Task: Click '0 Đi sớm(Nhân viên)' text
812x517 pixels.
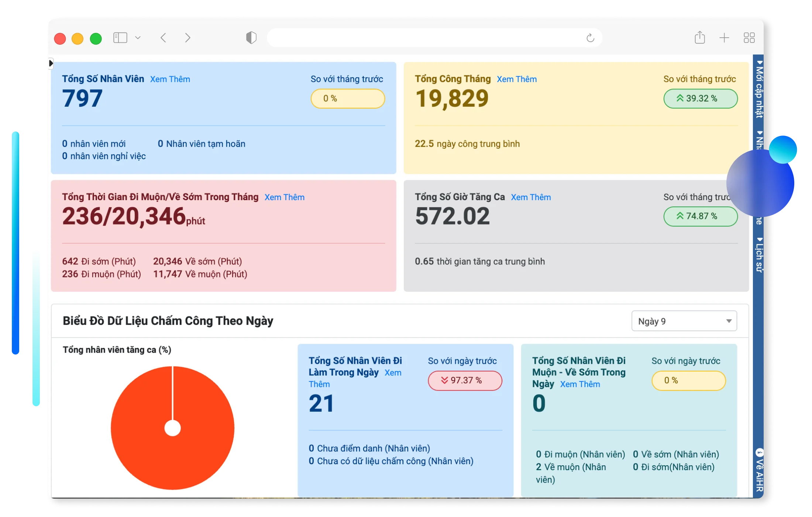Action: pos(674,467)
